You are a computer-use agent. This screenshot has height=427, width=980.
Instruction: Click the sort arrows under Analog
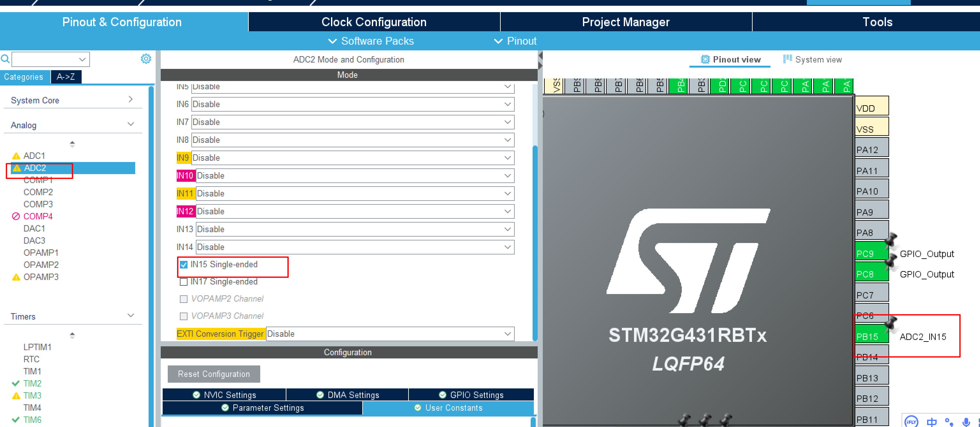click(x=72, y=144)
